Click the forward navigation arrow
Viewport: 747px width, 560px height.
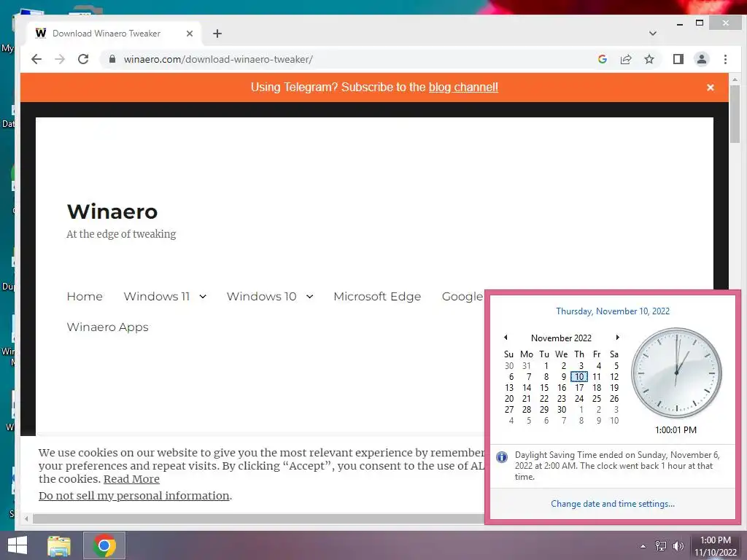(x=60, y=59)
